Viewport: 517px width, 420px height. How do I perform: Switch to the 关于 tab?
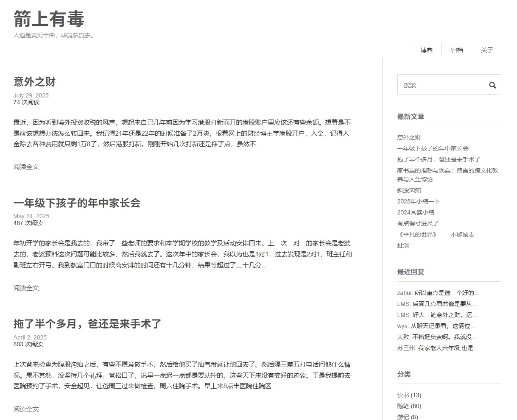[487, 50]
